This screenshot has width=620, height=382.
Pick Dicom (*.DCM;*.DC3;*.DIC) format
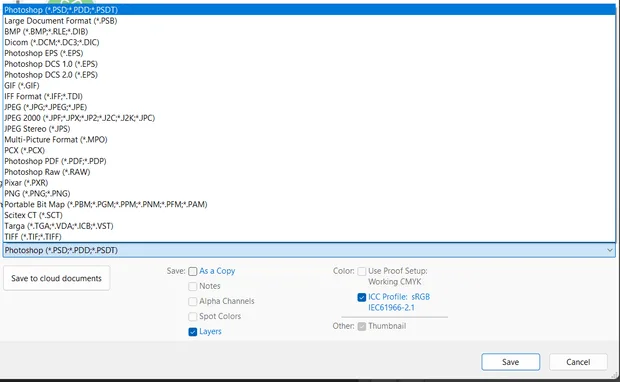click(309, 42)
